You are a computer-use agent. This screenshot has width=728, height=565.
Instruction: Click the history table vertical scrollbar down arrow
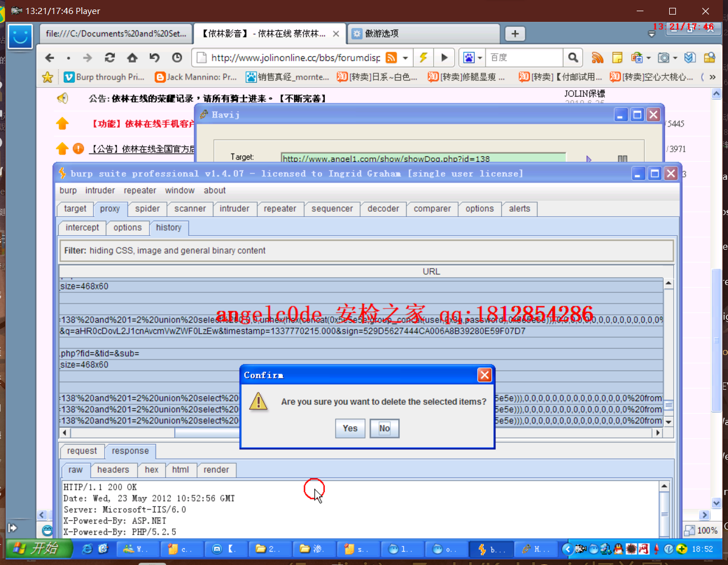[669, 421]
